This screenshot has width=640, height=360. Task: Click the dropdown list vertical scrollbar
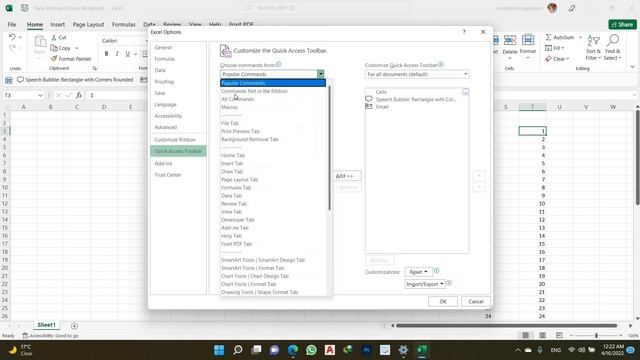pos(329,147)
